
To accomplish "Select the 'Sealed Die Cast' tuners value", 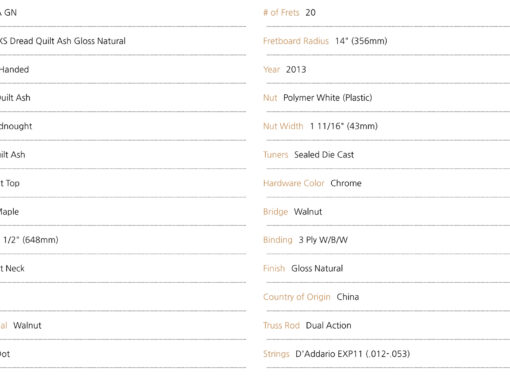I will point(324,155).
